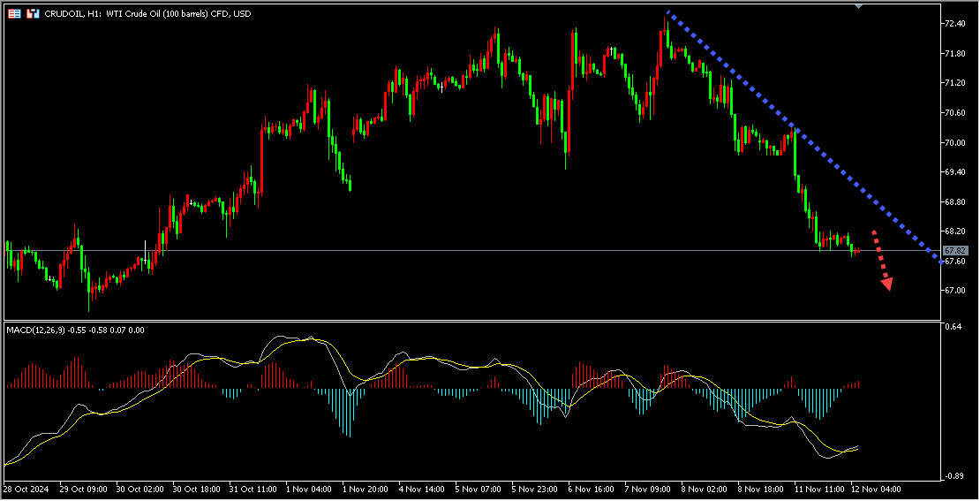Image resolution: width=980 pixels, height=501 pixels.
Task: Click the 5 Nov 07:00 time label
Action: coord(478,488)
